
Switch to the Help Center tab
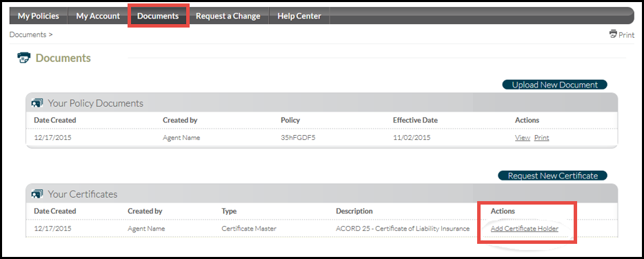coord(299,16)
